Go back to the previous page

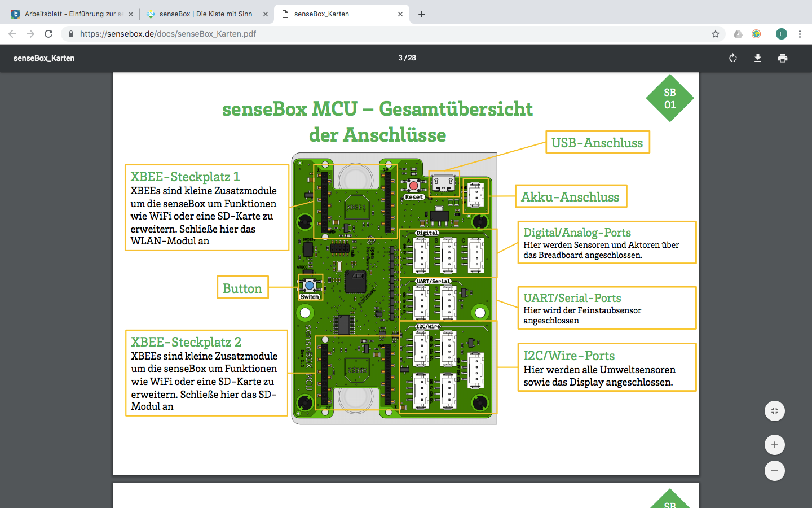(12, 34)
